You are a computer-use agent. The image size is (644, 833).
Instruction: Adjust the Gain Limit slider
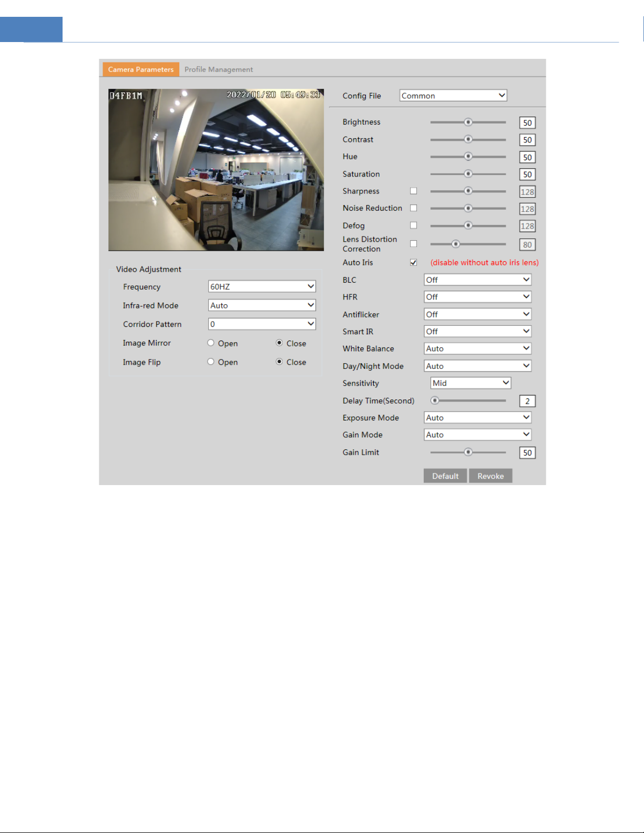click(x=468, y=452)
